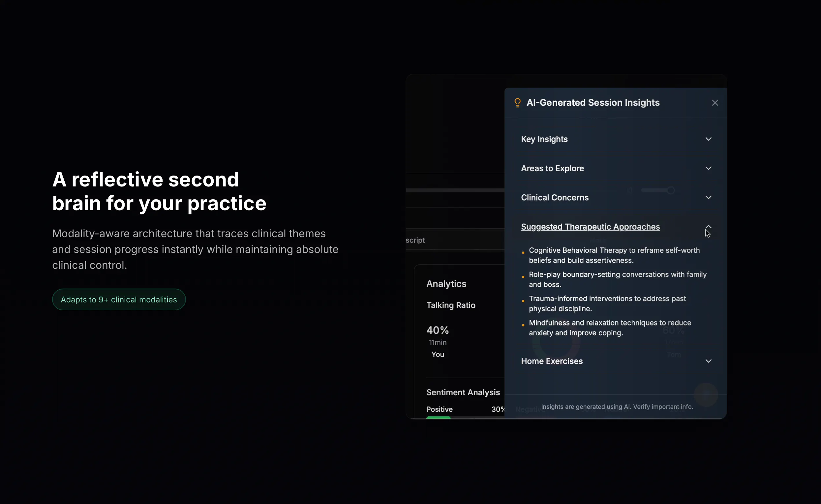This screenshot has height=504, width=821.
Task: Click the Suggested Therapeutic Approaches heading link
Action: pyautogui.click(x=590, y=227)
